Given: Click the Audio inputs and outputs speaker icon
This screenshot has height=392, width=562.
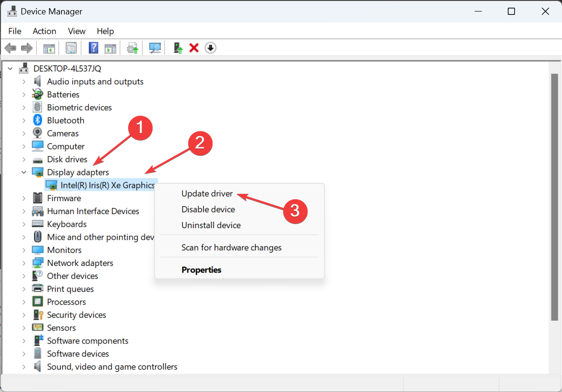Looking at the screenshot, I should 37,82.
